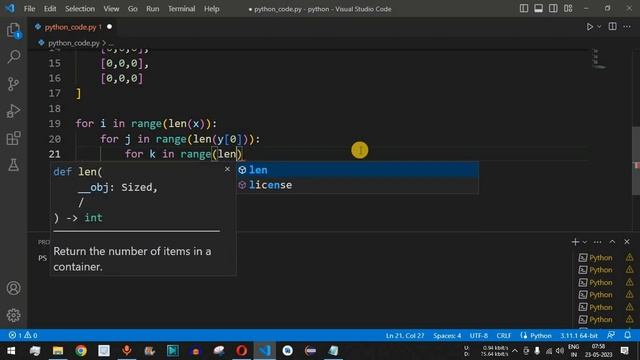Click the Visual Studio Code taskbar icon
640x360 pixels.
(x=264, y=351)
